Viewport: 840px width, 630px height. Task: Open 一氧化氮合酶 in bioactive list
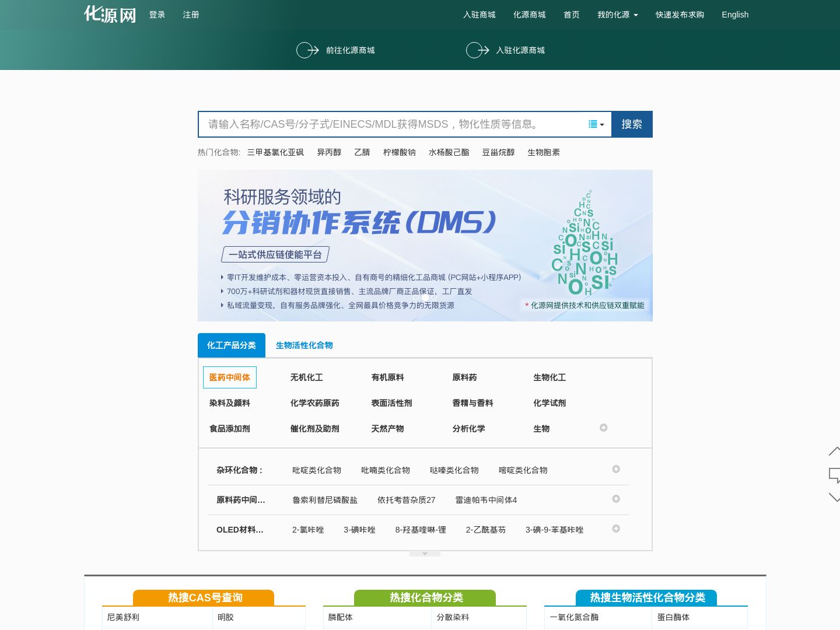[x=574, y=617]
